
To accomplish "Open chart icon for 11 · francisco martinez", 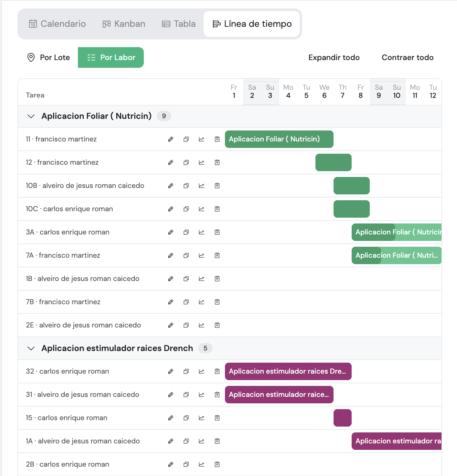I will pos(202,139).
